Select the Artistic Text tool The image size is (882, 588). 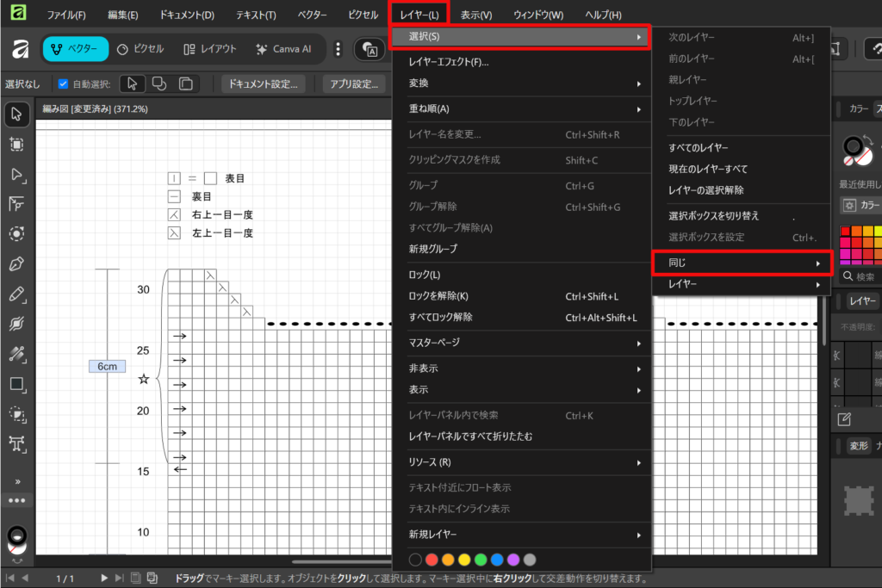[16, 443]
